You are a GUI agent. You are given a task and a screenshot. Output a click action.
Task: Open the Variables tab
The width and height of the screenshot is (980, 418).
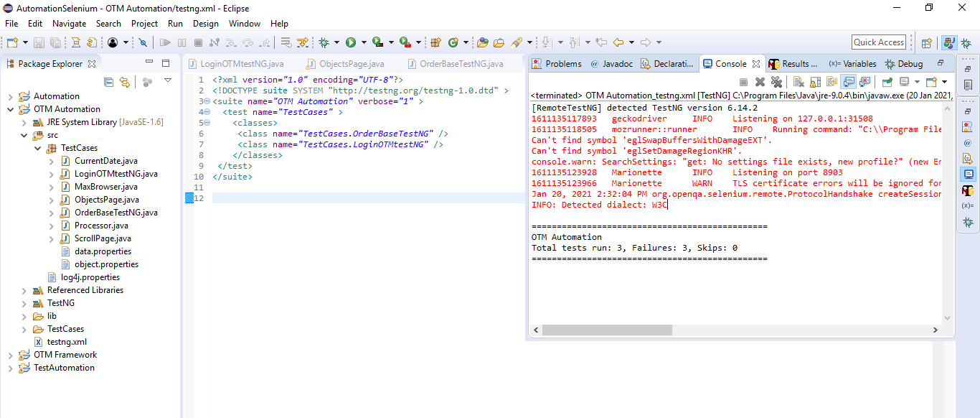[x=852, y=64]
